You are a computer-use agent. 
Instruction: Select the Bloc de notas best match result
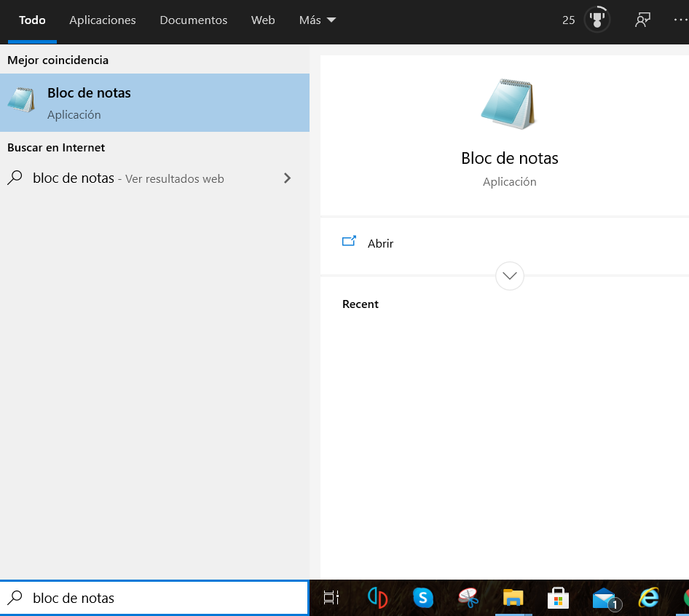coord(154,103)
